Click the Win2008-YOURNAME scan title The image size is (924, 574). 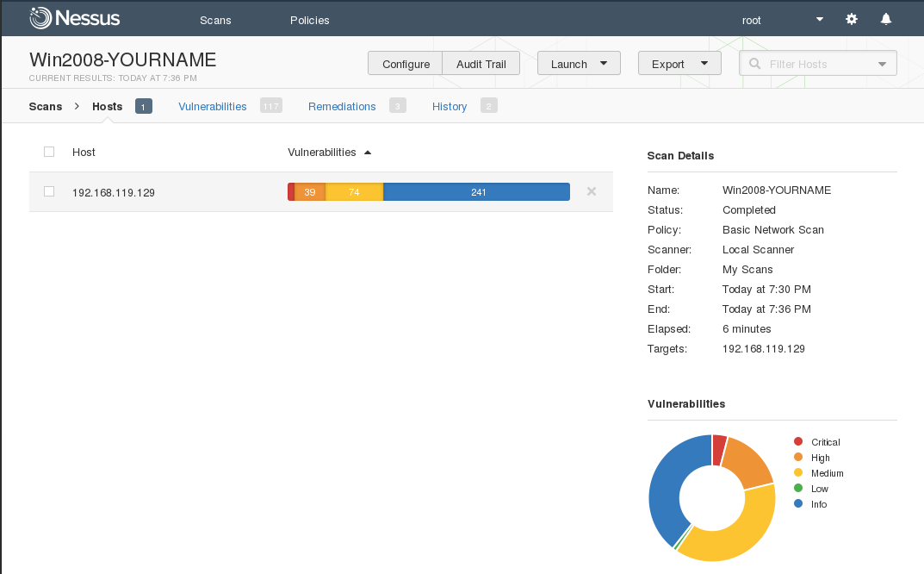pos(122,59)
